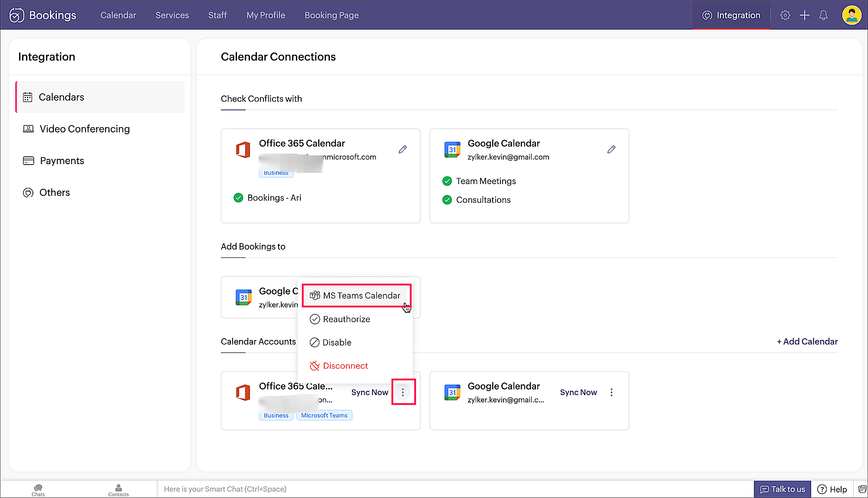
Task: Click the Business tag in Calendar Accounts
Action: pyautogui.click(x=276, y=416)
